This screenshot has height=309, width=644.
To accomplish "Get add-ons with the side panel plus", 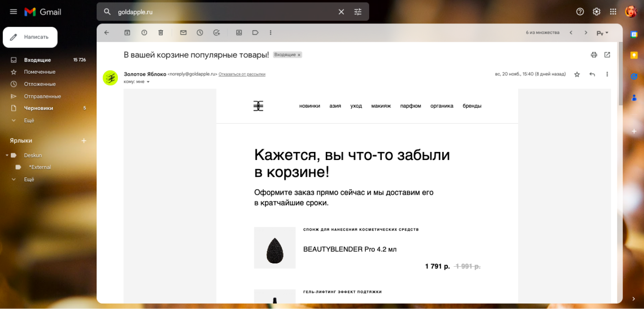I will (x=634, y=131).
